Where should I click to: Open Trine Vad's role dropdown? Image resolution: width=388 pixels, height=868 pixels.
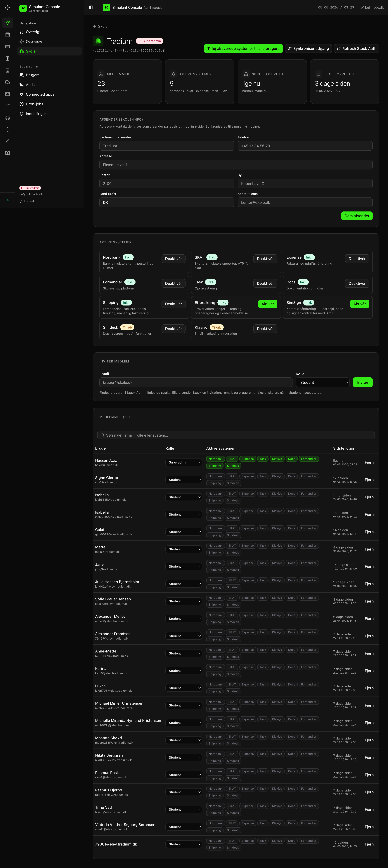184,809
